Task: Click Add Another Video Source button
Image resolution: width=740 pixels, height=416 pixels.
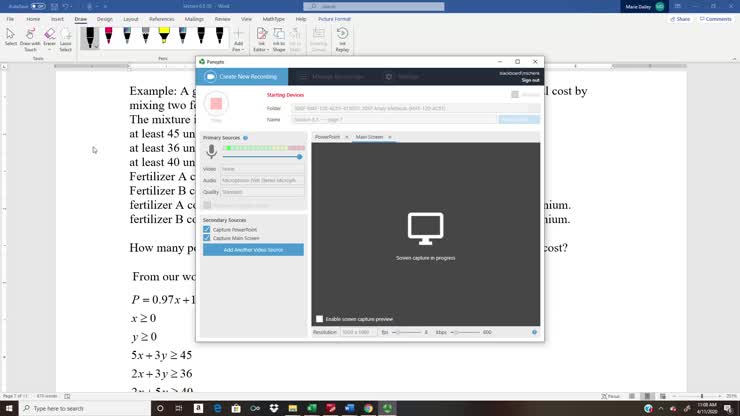Action: pyautogui.click(x=253, y=250)
